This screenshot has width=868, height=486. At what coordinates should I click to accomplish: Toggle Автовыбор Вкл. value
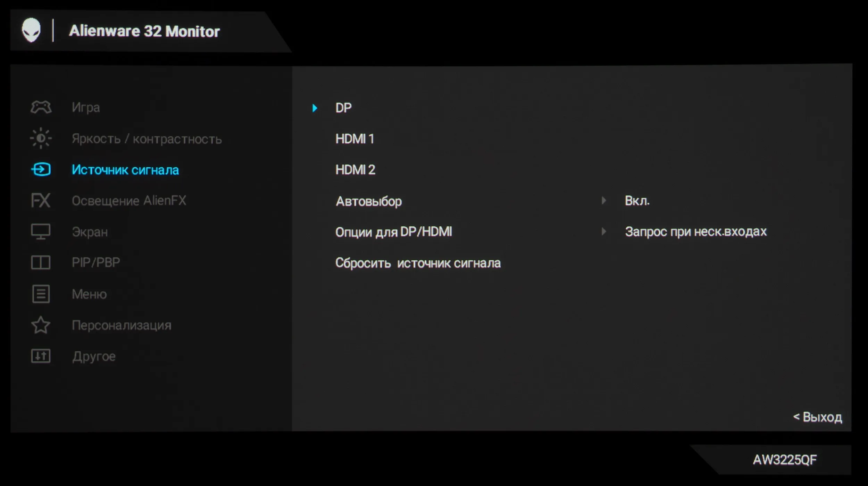pyautogui.click(x=637, y=201)
